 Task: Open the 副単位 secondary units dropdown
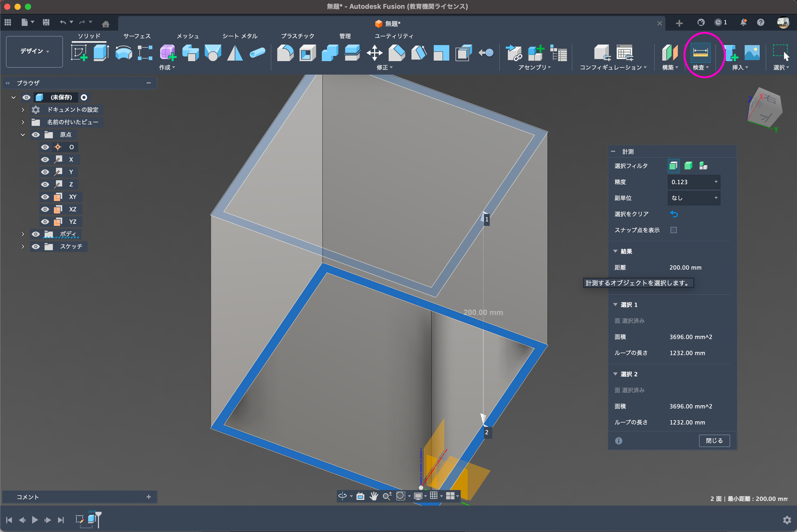(x=694, y=198)
